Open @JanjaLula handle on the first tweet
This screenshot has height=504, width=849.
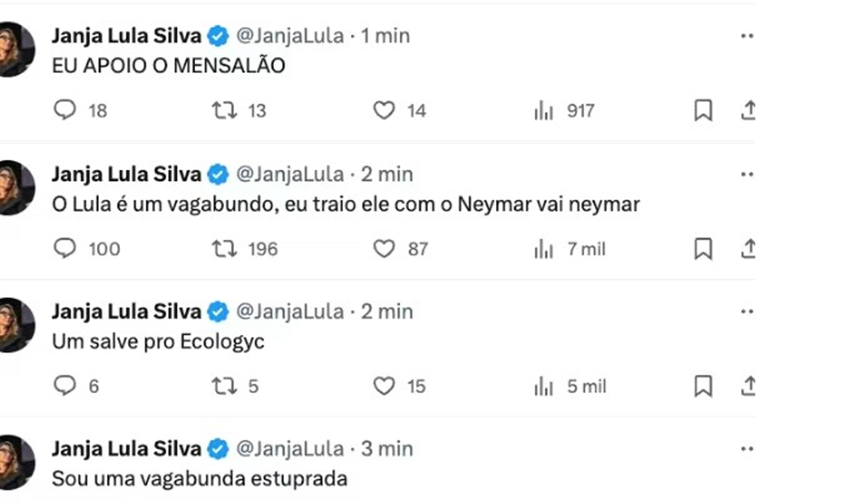(x=290, y=36)
